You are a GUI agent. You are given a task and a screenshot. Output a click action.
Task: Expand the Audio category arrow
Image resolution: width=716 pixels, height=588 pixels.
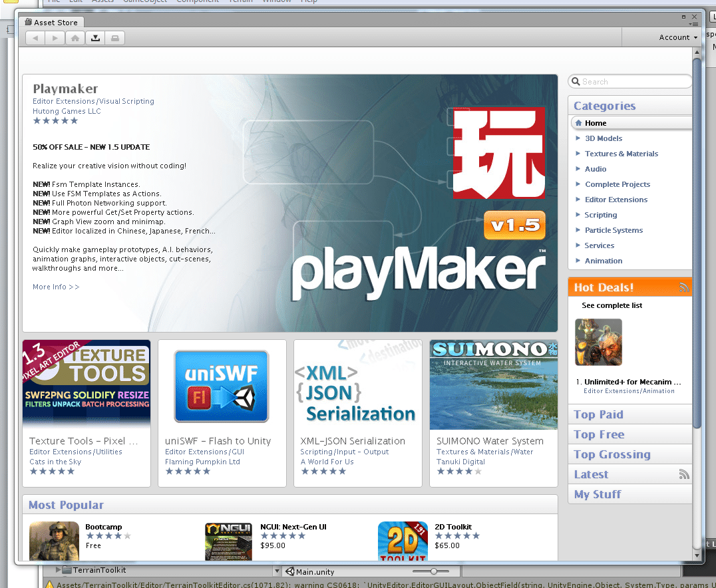click(x=578, y=168)
